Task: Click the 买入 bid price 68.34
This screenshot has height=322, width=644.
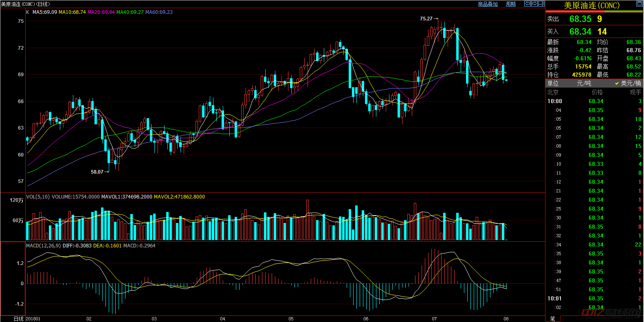Action: [580, 32]
